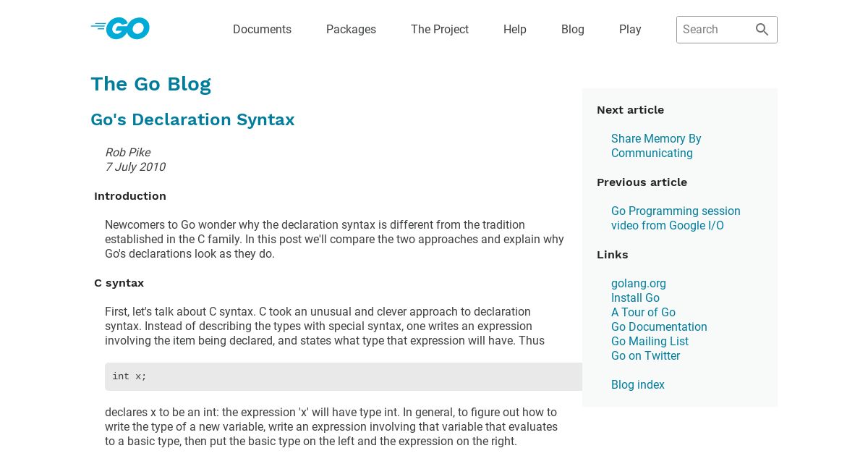Open the Play playground link
This screenshot has width=868, height=456.
(630, 30)
